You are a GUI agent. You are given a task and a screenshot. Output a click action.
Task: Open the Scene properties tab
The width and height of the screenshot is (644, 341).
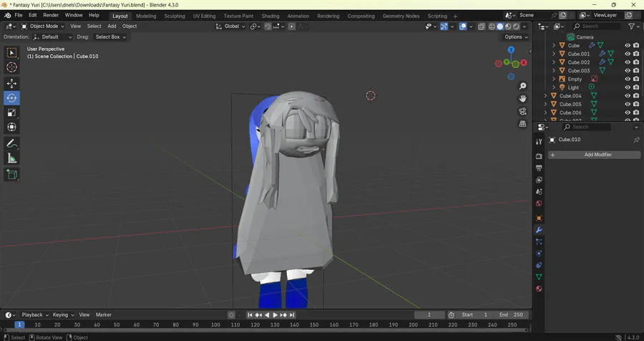pos(539,192)
